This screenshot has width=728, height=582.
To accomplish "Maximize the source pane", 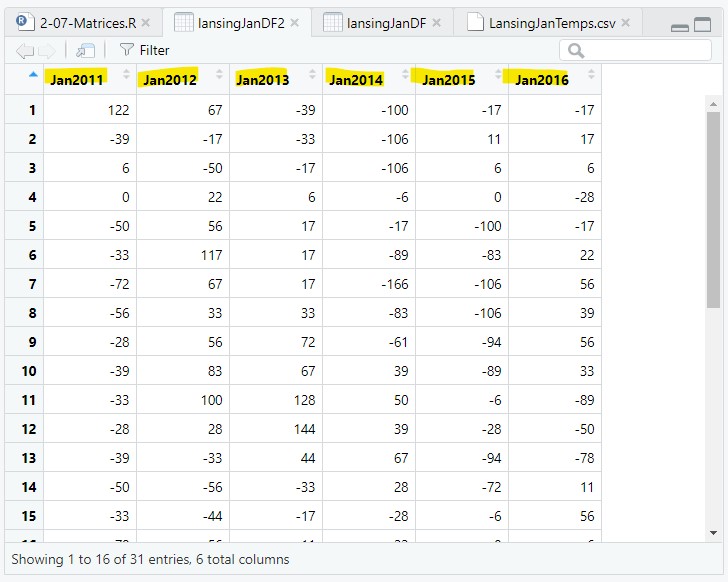I will coord(702,24).
